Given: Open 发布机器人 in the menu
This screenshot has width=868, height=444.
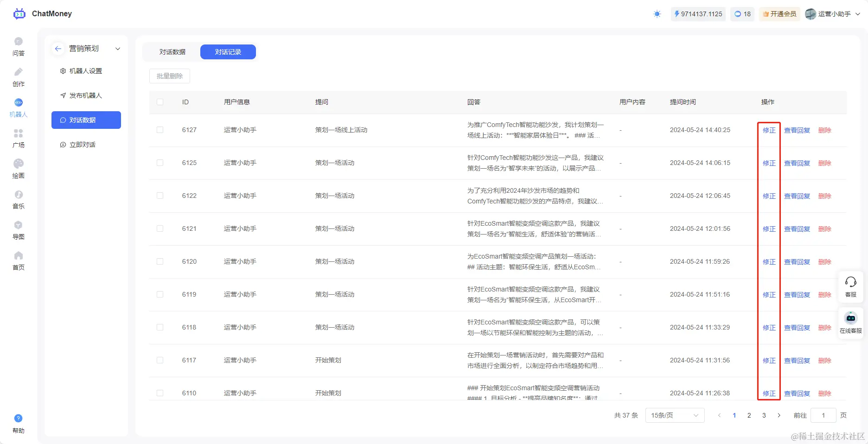Looking at the screenshot, I should (86, 95).
